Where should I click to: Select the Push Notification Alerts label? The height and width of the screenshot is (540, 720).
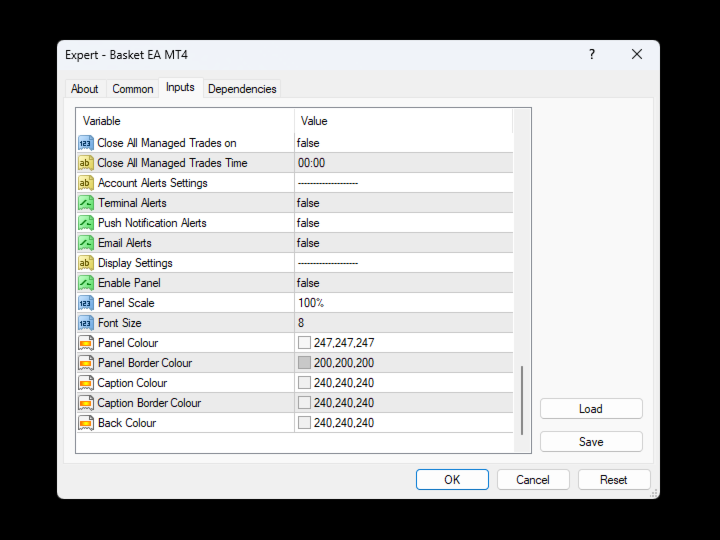click(x=152, y=223)
